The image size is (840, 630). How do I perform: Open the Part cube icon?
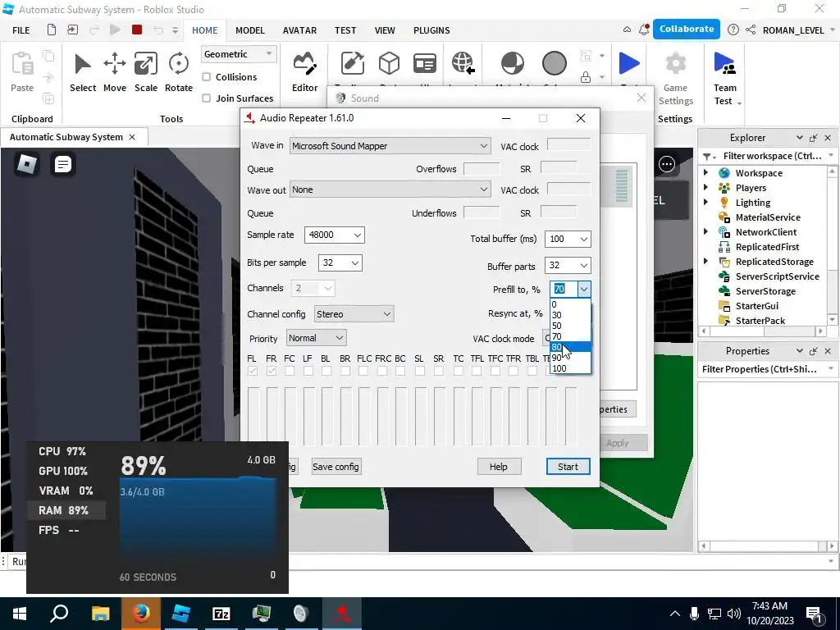pos(389,64)
